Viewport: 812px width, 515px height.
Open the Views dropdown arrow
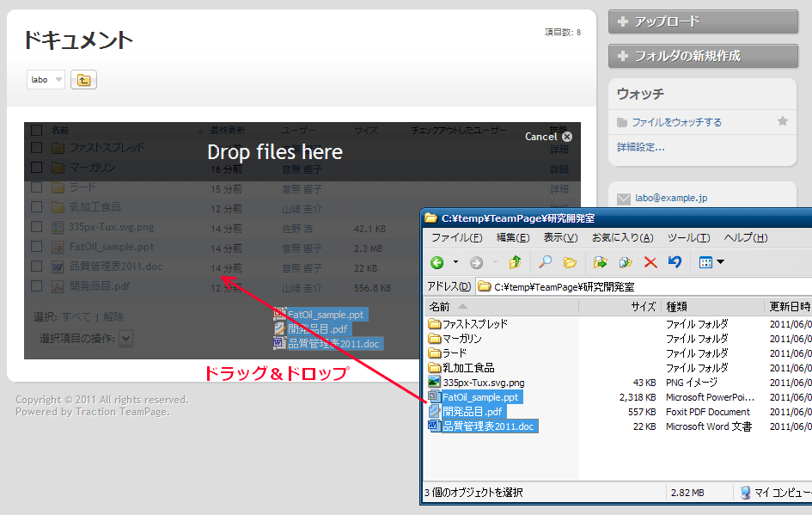(720, 262)
